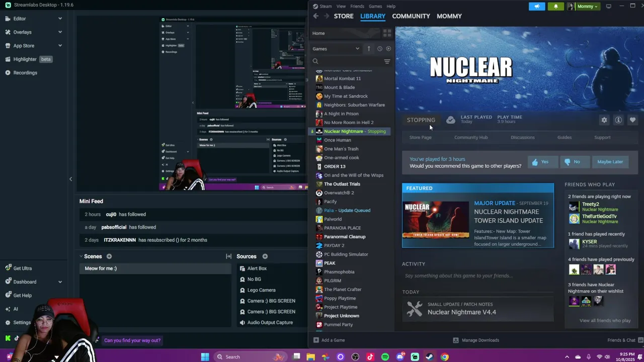Open the Help menu in Steam
This screenshot has height=362, width=644.
[x=391, y=6]
